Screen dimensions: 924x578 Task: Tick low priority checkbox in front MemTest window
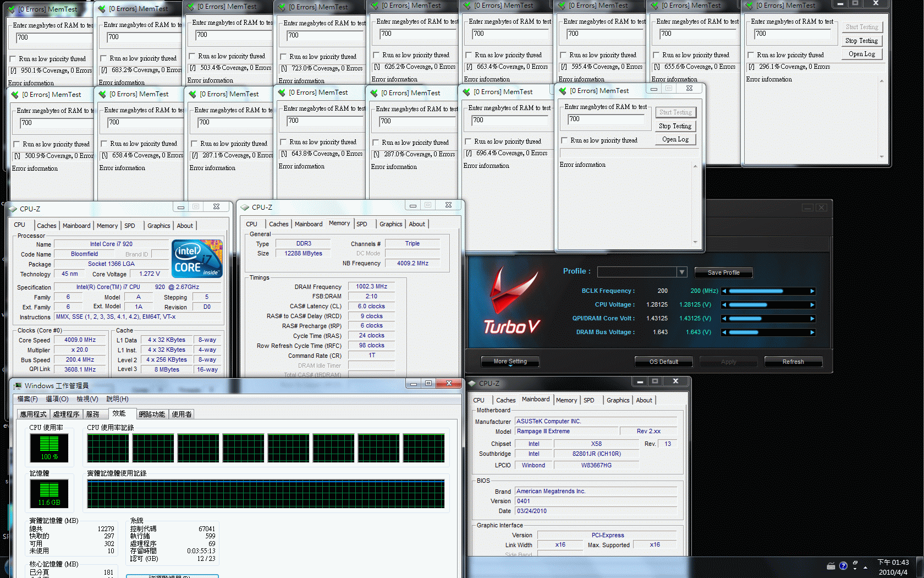click(564, 140)
